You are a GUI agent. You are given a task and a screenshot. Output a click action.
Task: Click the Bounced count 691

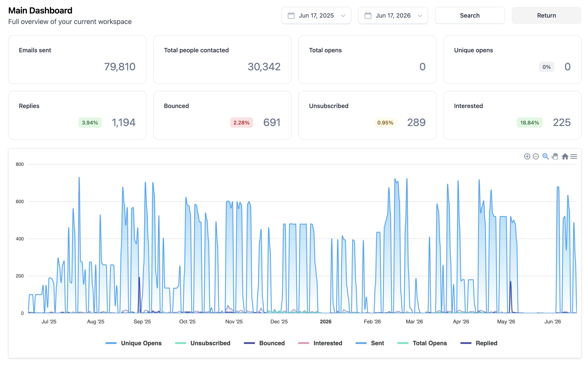coord(272,123)
